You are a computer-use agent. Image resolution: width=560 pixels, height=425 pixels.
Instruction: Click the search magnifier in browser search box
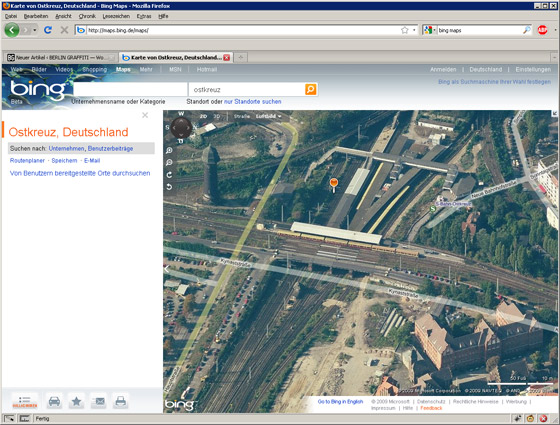pyautogui.click(x=526, y=30)
